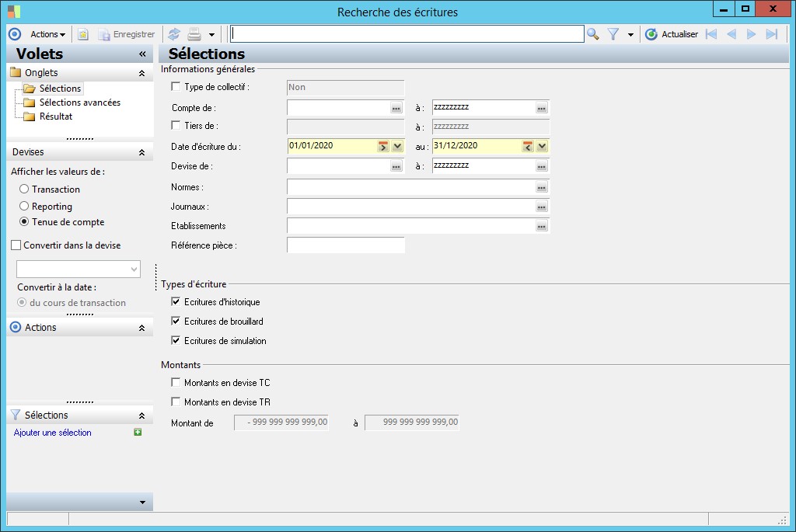Image resolution: width=796 pixels, height=532 pixels.
Task: Open the printer dropdown arrow
Action: click(x=211, y=35)
